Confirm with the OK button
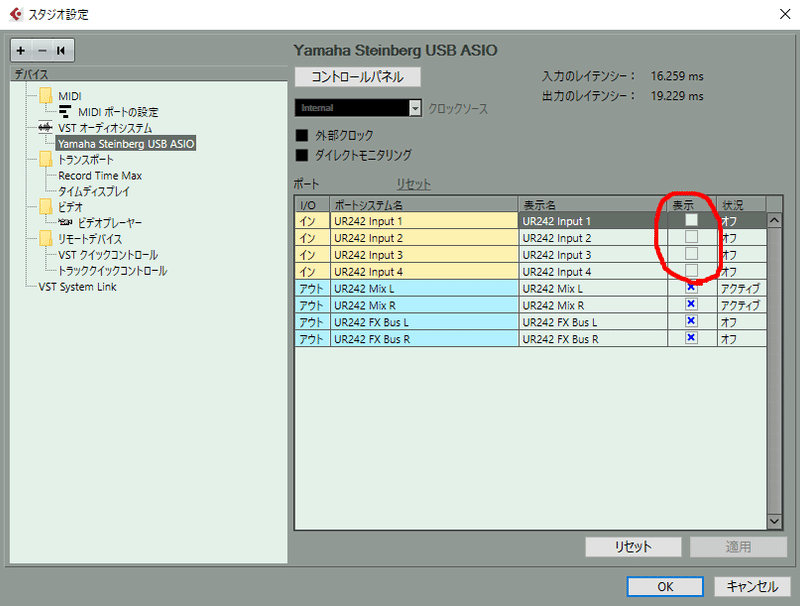This screenshot has width=800, height=606. coord(665,587)
